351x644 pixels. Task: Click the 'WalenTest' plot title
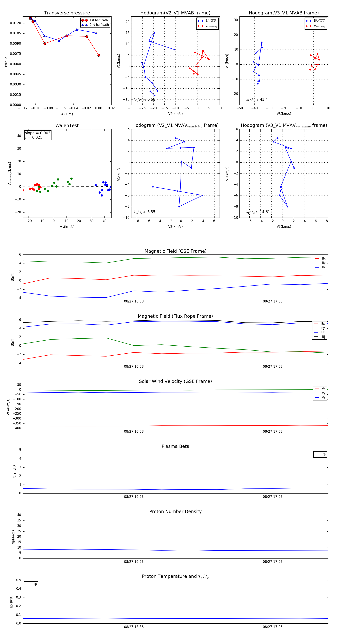[67, 125]
